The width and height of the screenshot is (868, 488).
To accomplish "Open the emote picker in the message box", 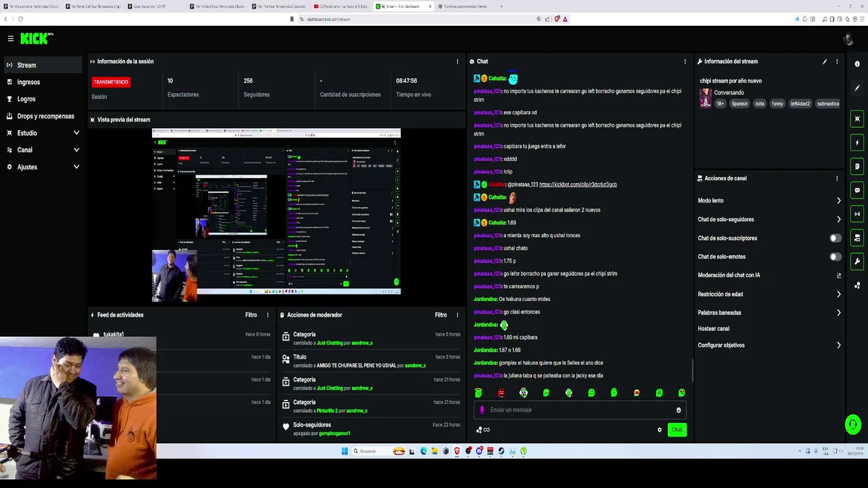I will click(678, 410).
